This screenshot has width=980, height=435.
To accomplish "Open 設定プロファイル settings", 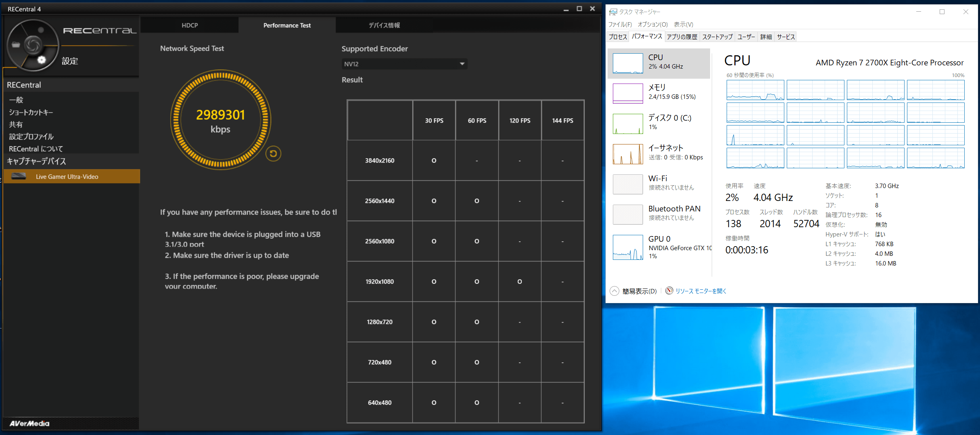I will [31, 136].
